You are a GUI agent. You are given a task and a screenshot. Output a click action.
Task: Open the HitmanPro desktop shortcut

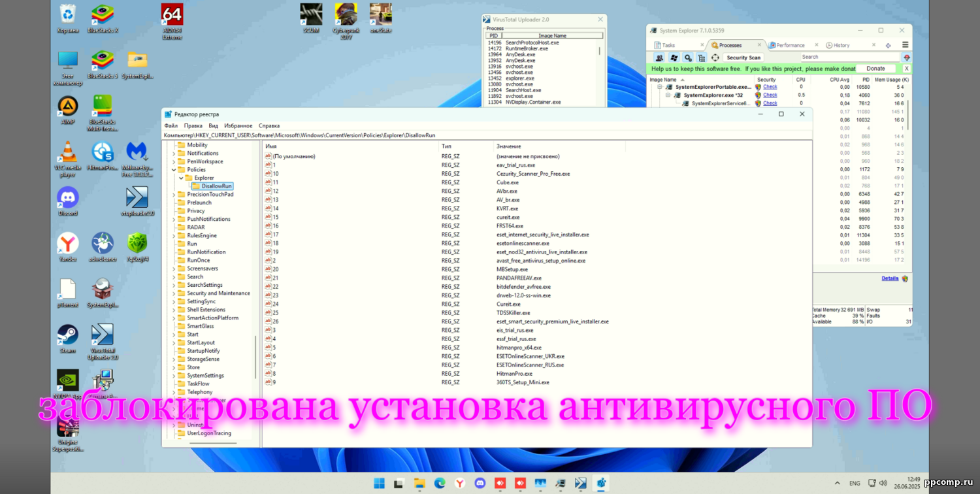pos(103,156)
